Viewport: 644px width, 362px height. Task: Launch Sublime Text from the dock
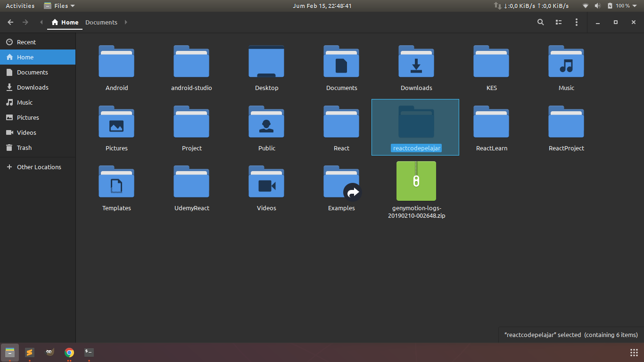click(29, 352)
